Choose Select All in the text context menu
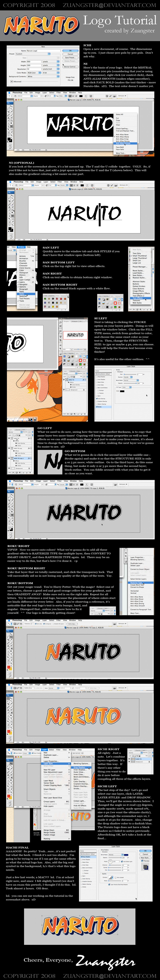 pyautogui.click(x=119, y=115)
